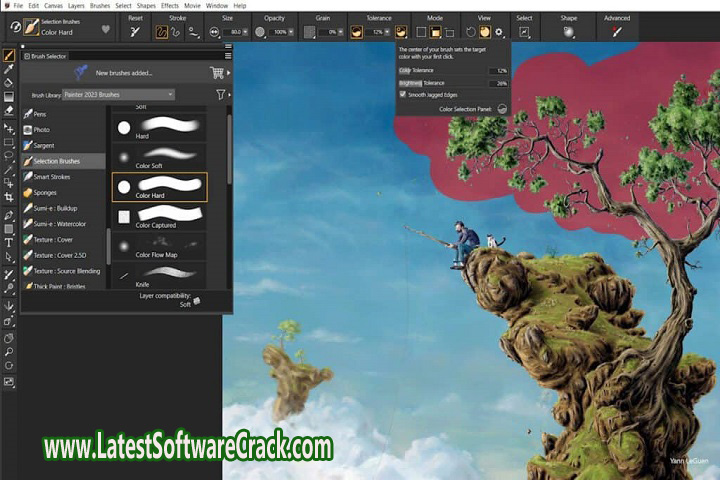The image size is (720, 480).
Task: Select the Shape Selection arrow tool
Action: tap(9, 257)
